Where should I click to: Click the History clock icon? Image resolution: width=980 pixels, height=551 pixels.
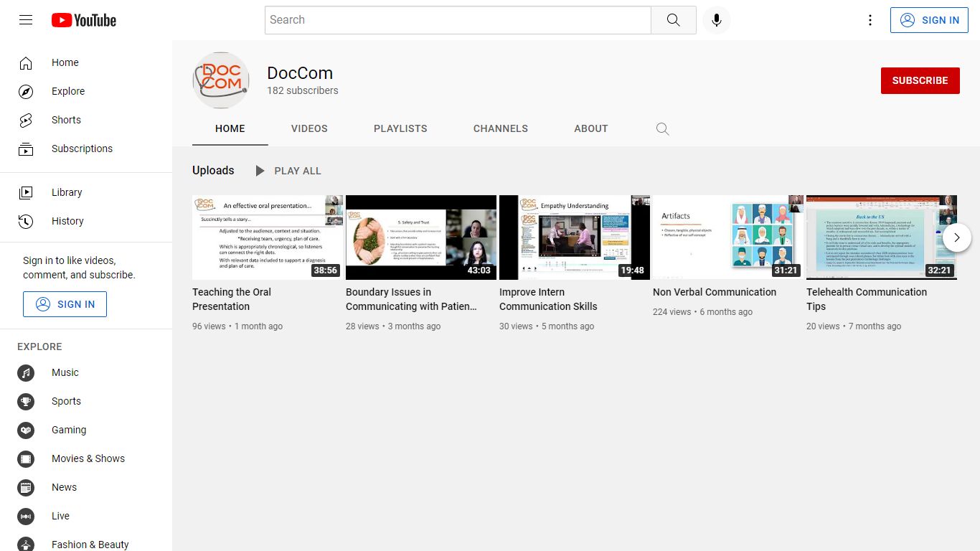pos(26,221)
